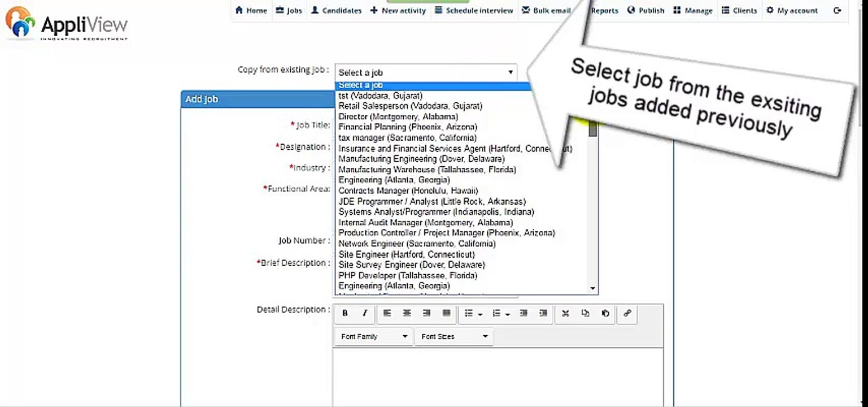Open Schedule interview page
Image resolution: width=868 pixels, height=407 pixels.
tap(474, 10)
